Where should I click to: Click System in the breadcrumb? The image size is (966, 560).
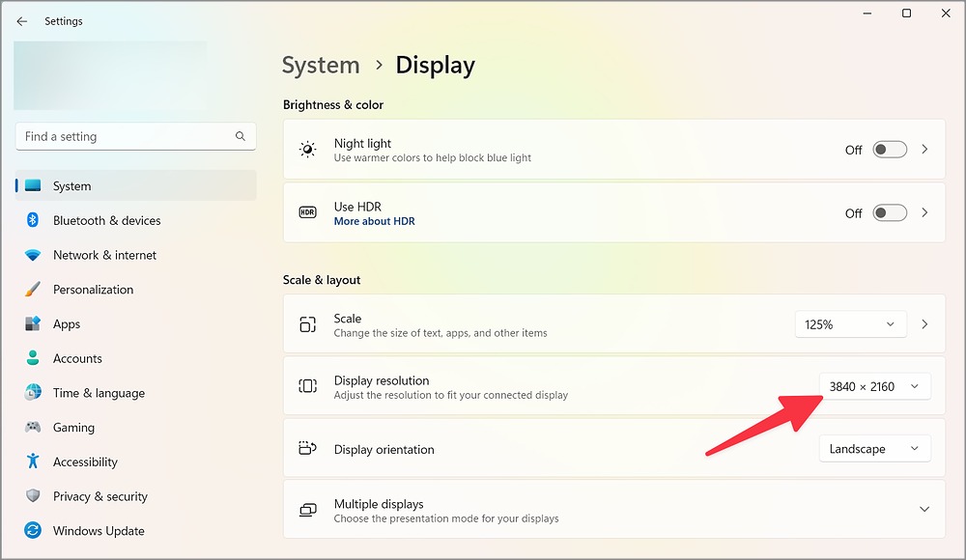[321, 66]
